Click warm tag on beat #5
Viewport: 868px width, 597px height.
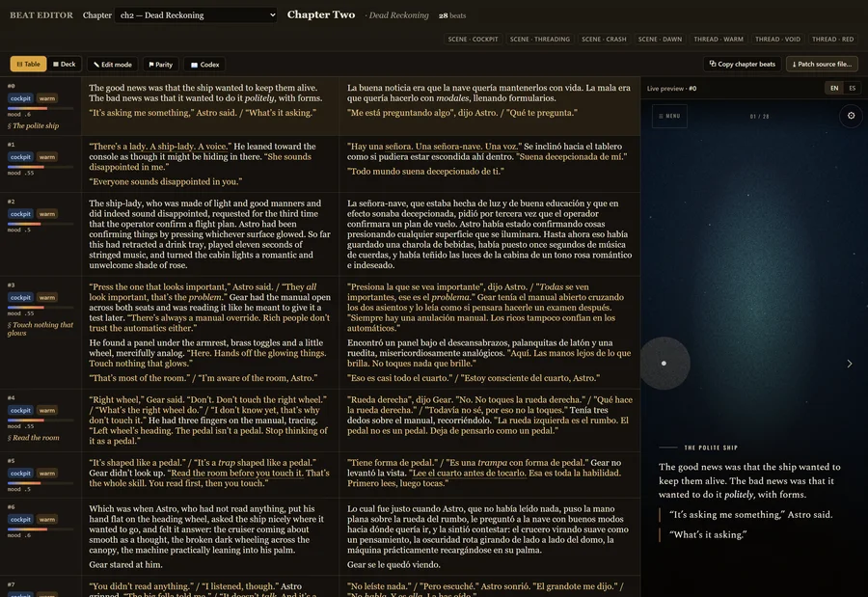47,474
